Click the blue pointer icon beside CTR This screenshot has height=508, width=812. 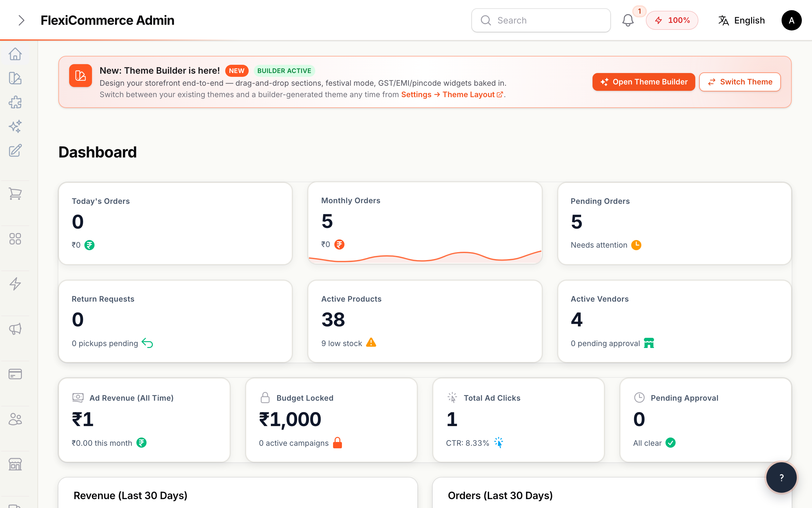(499, 443)
